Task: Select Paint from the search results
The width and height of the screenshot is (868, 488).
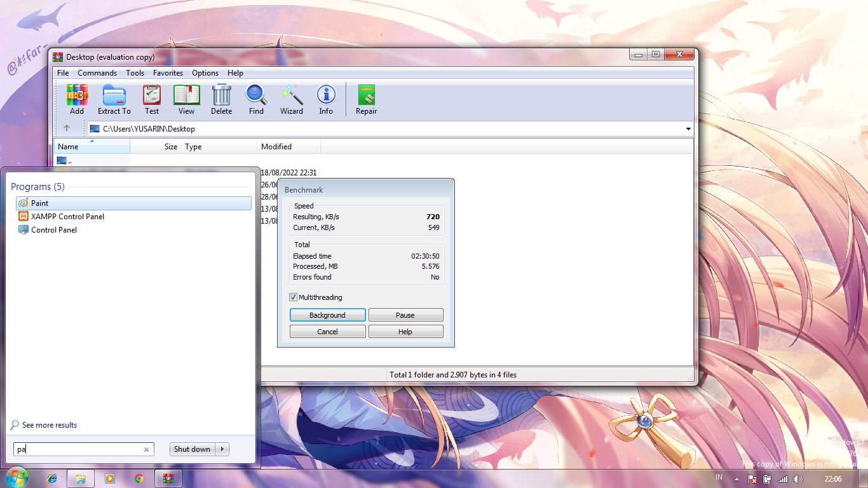Action: point(133,203)
